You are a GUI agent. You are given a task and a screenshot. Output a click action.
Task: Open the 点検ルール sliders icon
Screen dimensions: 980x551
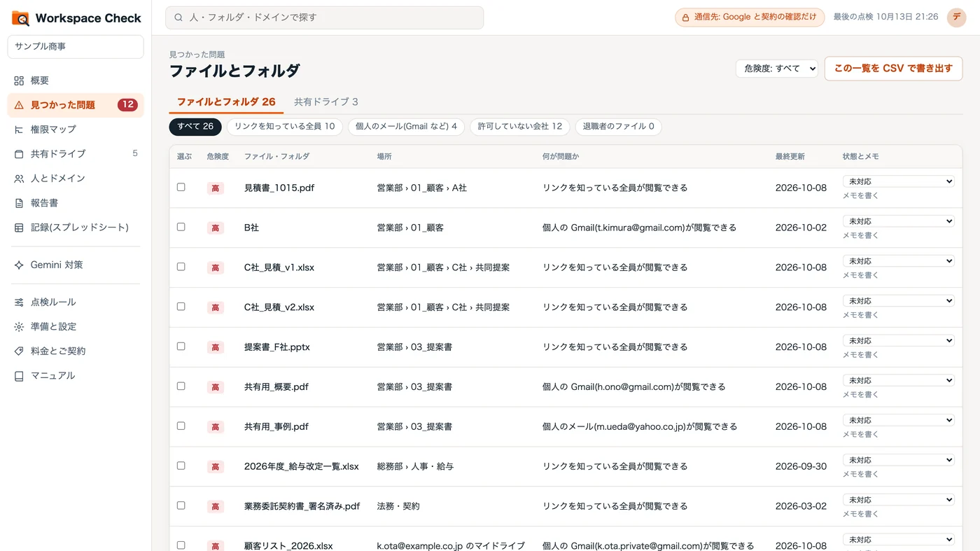point(19,302)
